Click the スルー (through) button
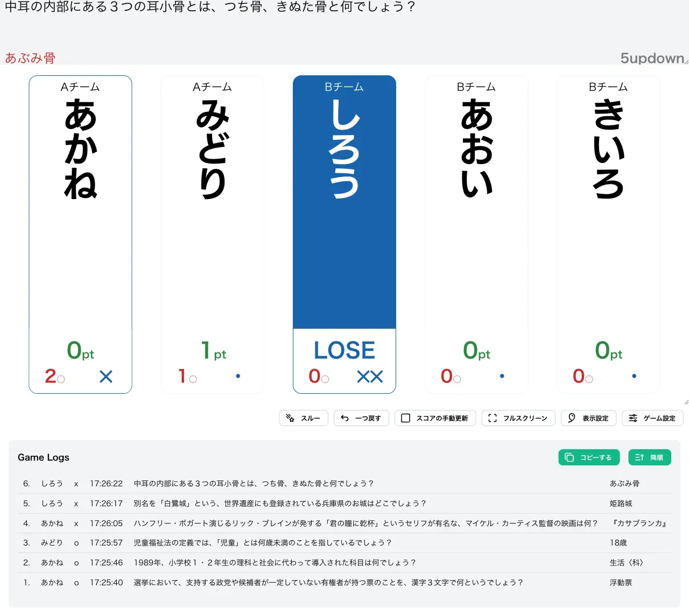 point(304,418)
